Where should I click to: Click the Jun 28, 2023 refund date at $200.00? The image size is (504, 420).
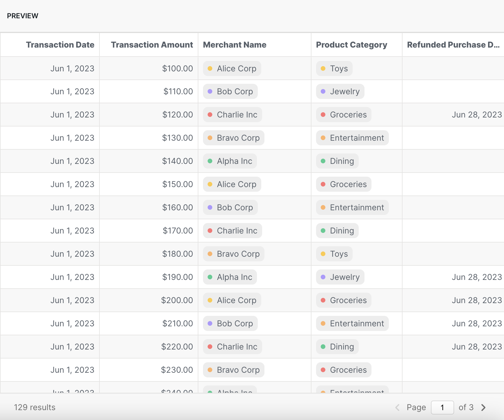(476, 300)
